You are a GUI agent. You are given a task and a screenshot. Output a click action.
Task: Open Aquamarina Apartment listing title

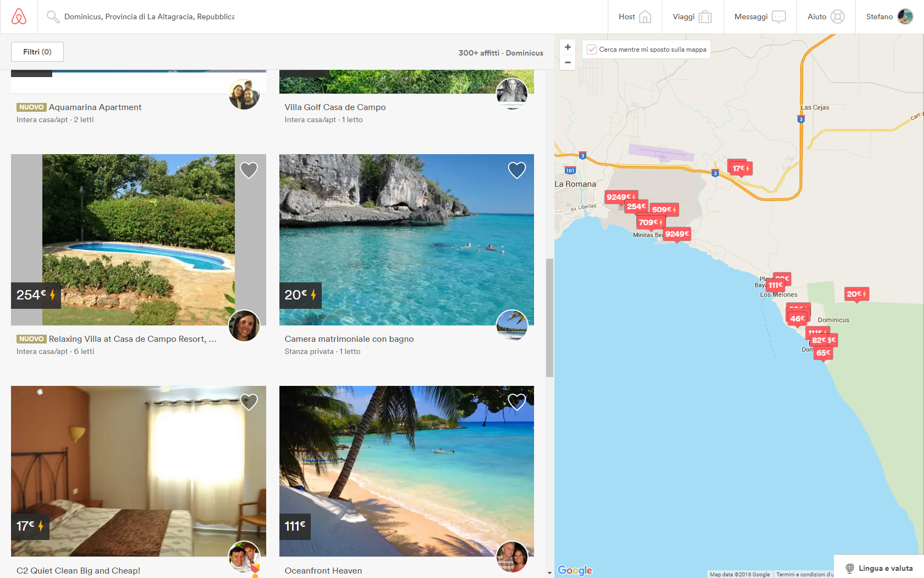pyautogui.click(x=95, y=107)
